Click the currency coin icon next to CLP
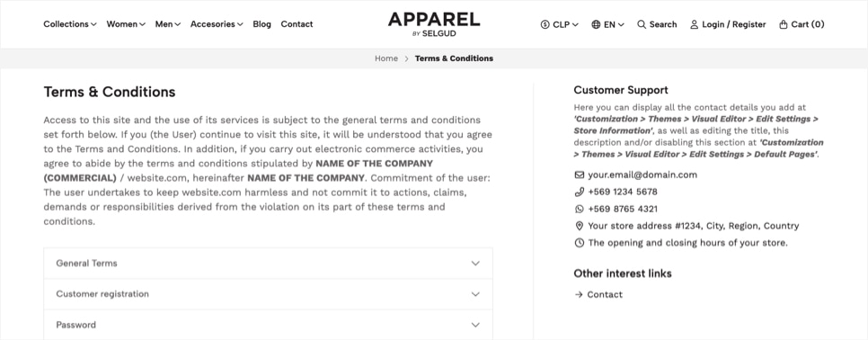This screenshot has height=340, width=868. point(545,24)
